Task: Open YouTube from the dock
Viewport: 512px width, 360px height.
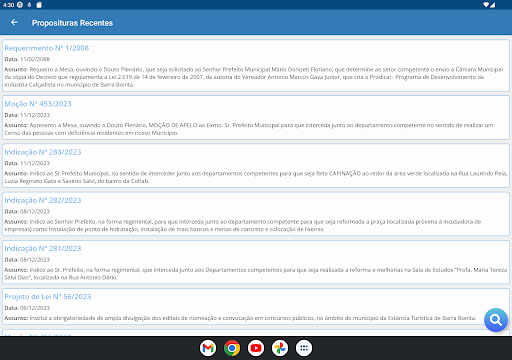Action: click(256, 348)
